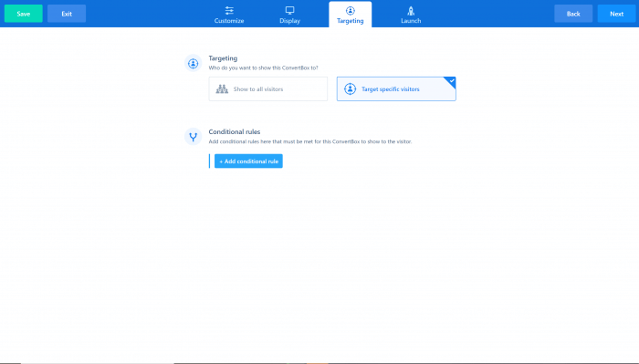The image size is (639, 364).
Task: Click the Targeting section header icon
Action: coord(194,63)
